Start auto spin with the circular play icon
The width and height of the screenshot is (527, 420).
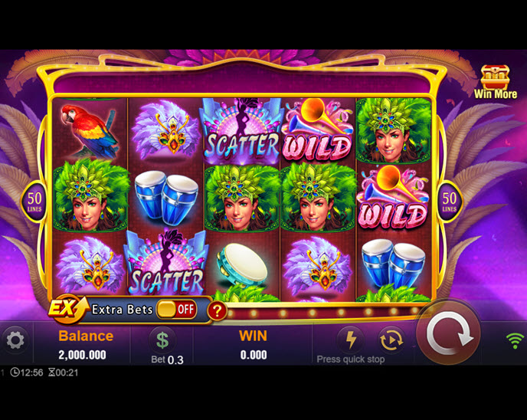(x=391, y=340)
